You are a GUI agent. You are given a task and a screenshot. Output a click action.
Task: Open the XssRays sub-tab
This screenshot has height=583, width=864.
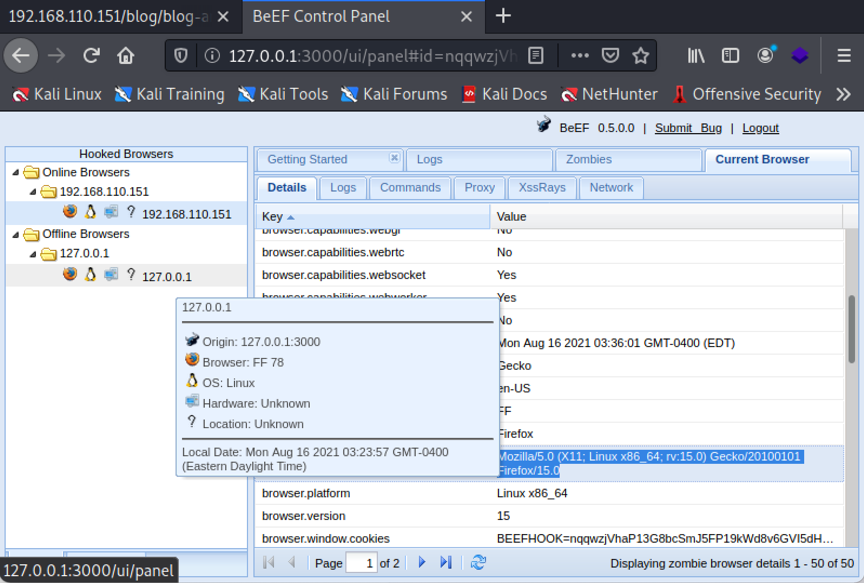click(x=542, y=187)
